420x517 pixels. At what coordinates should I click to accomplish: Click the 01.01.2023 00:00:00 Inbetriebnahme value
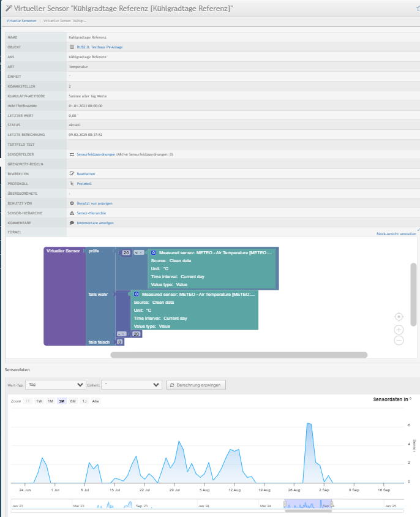pos(85,106)
